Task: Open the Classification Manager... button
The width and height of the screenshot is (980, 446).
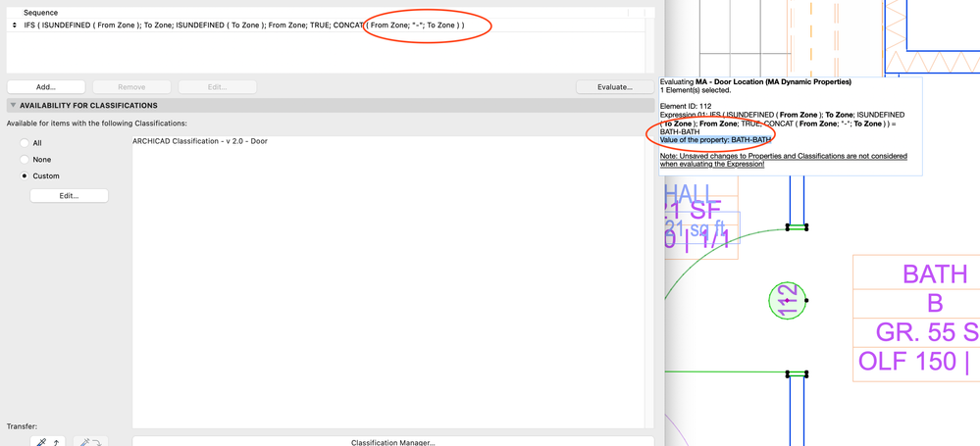Action: 393,441
